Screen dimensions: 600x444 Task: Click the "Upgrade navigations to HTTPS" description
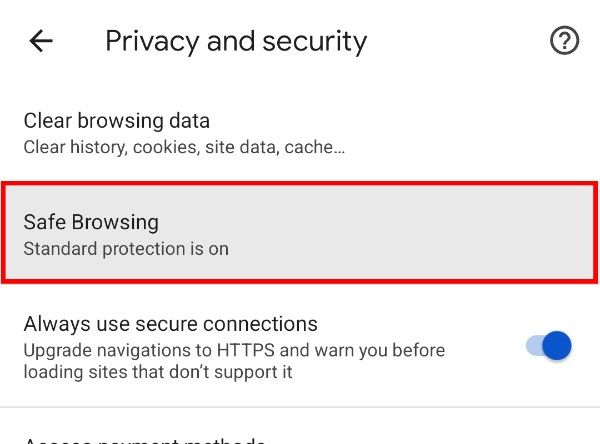[x=234, y=351]
